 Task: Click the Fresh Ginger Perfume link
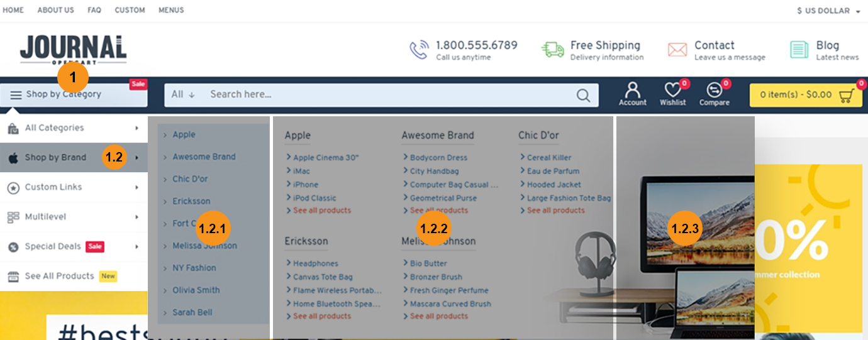(449, 290)
